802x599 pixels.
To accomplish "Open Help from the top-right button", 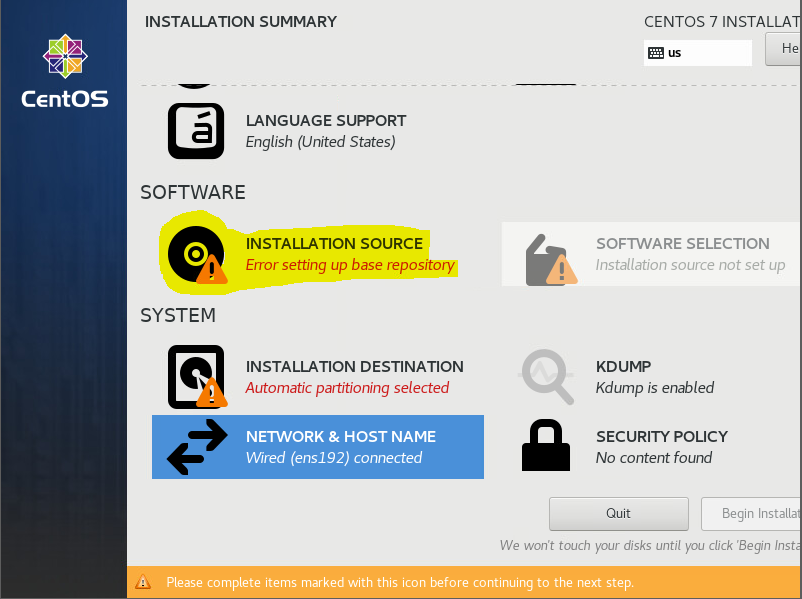I will pyautogui.click(x=784, y=48).
